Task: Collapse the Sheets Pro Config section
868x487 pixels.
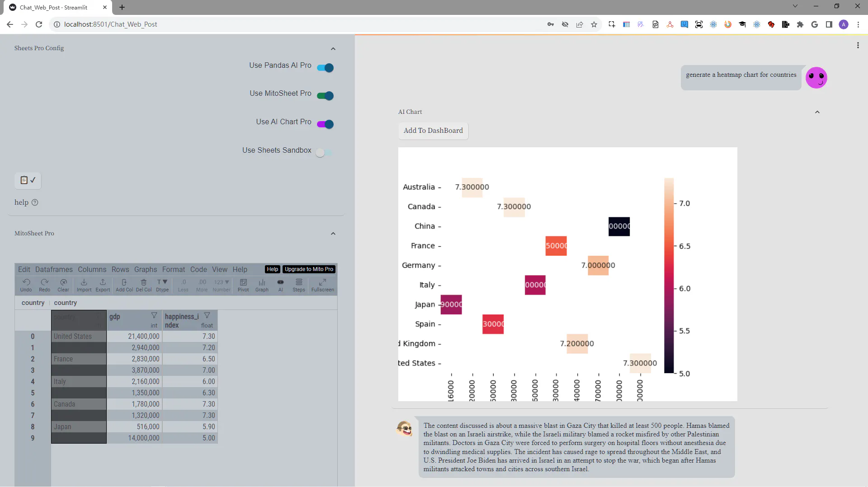Action: (333, 48)
